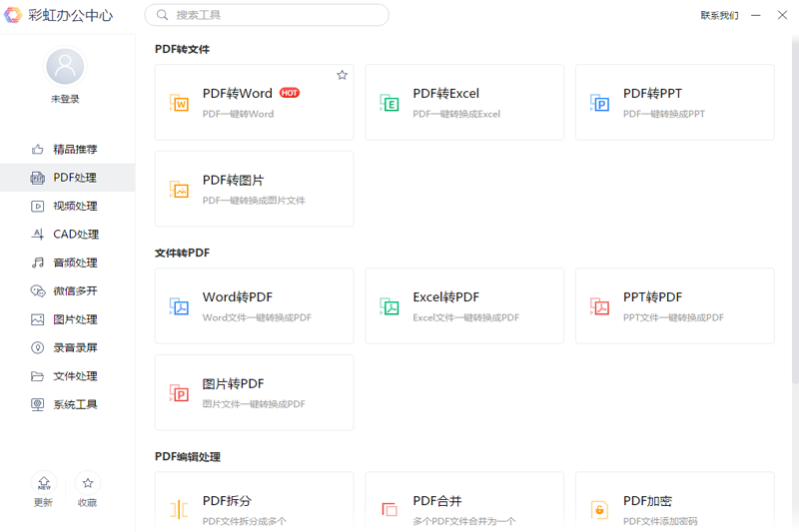Open the PDF拆分 tool icon
This screenshot has width=799, height=532.
coord(180,510)
